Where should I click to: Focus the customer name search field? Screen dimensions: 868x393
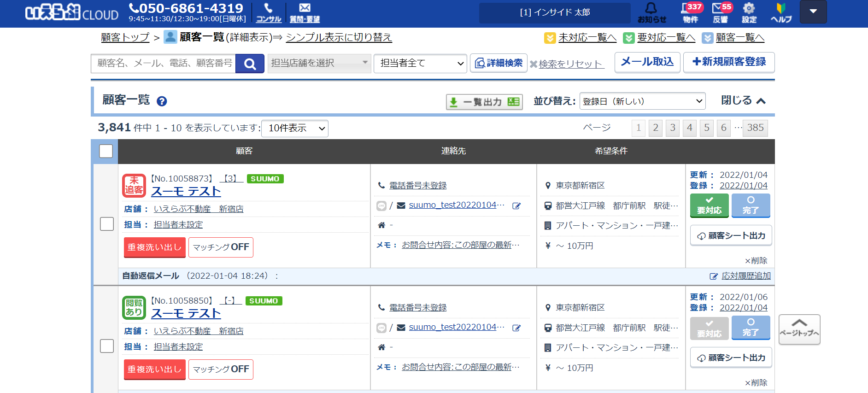coord(164,64)
